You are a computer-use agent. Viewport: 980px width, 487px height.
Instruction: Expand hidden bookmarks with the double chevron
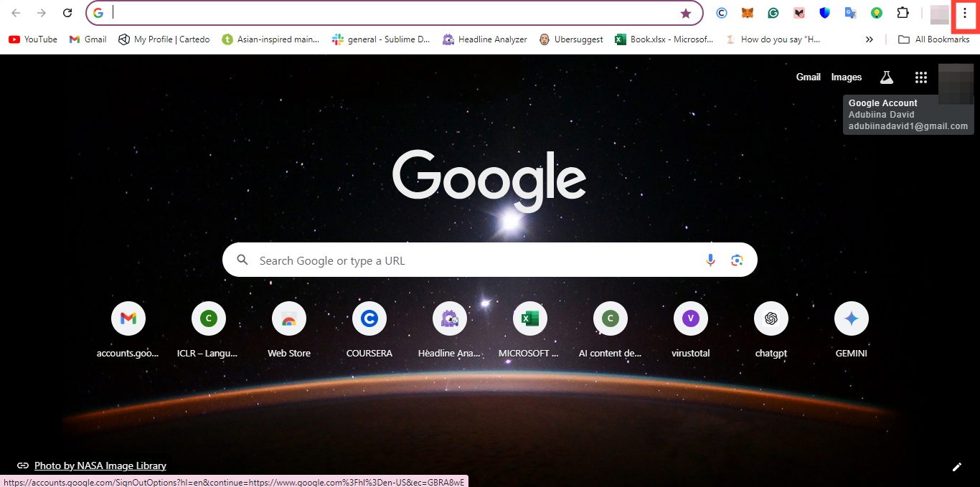coord(870,39)
